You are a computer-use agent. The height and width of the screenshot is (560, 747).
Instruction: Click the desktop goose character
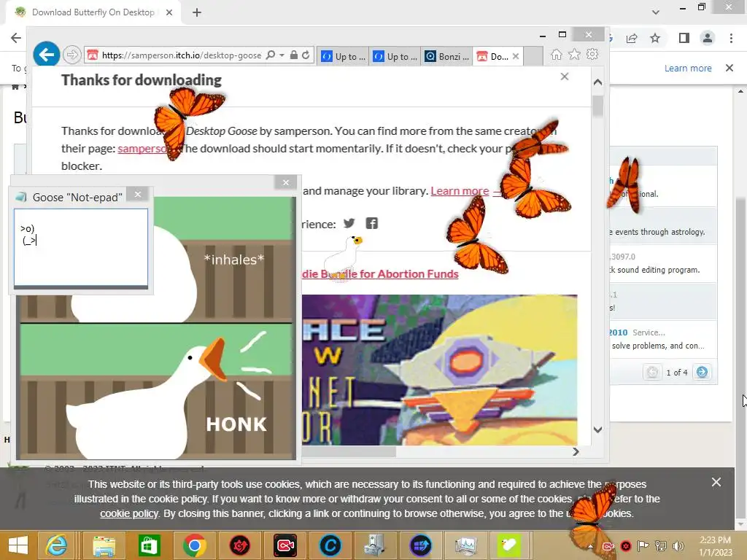[x=343, y=256]
